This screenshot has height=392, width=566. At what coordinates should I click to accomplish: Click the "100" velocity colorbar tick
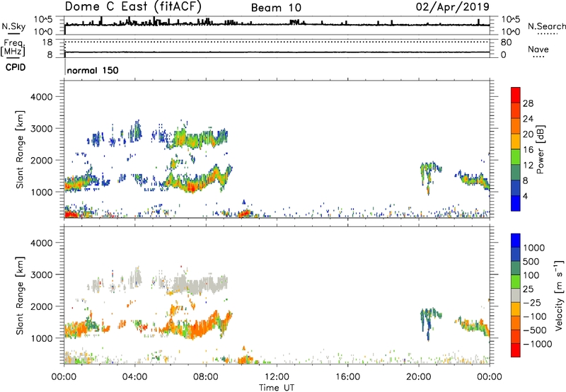(531, 275)
